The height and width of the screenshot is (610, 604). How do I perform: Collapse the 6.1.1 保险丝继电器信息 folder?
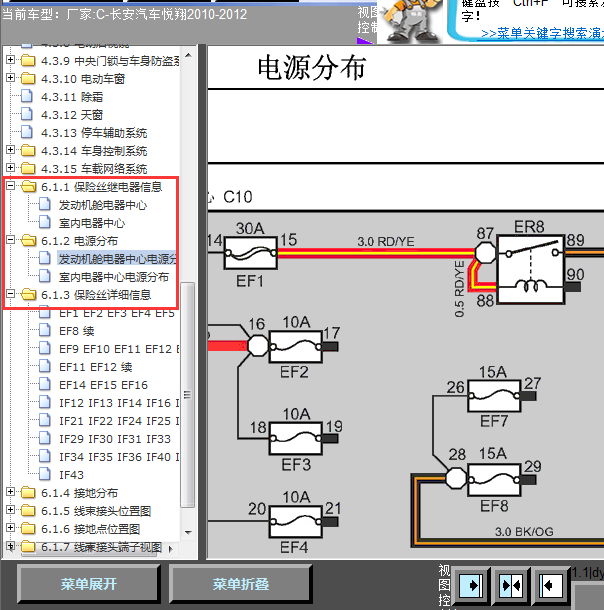pos(11,186)
